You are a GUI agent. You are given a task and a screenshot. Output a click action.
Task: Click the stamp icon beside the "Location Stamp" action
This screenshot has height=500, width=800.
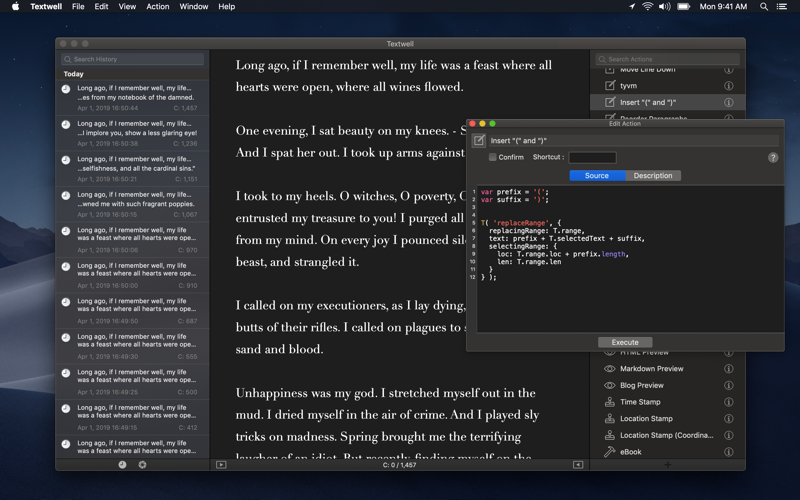[610, 418]
